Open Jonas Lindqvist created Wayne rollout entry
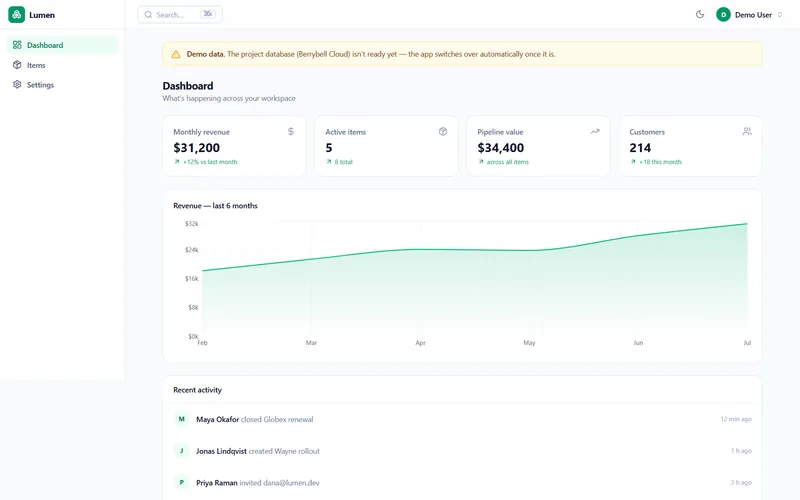This screenshot has width=800, height=500. click(x=462, y=451)
